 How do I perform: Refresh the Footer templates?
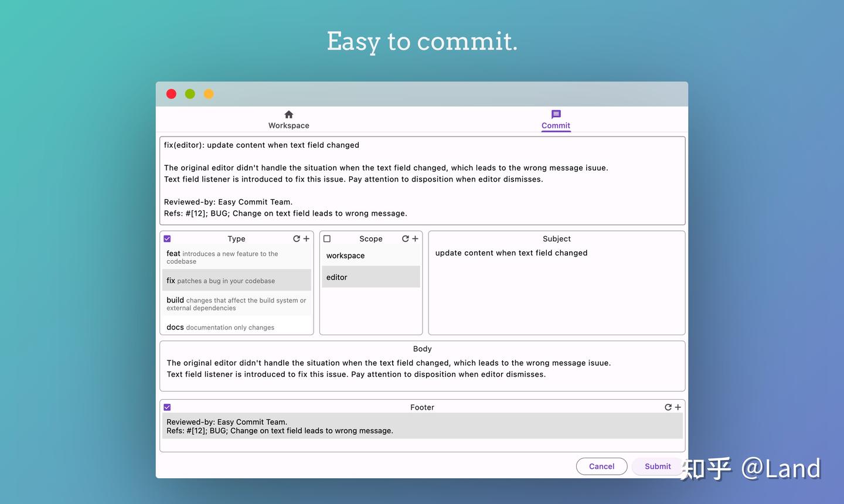tap(668, 407)
